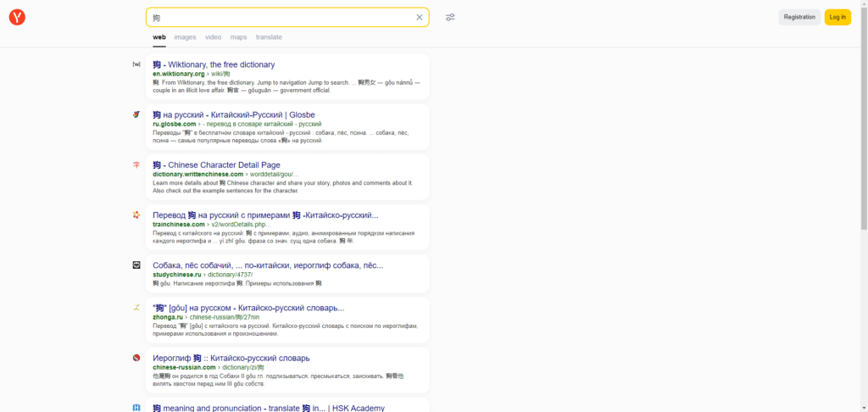Click the ru.glosbe.com URL
This screenshot has height=412, width=868.
click(175, 124)
